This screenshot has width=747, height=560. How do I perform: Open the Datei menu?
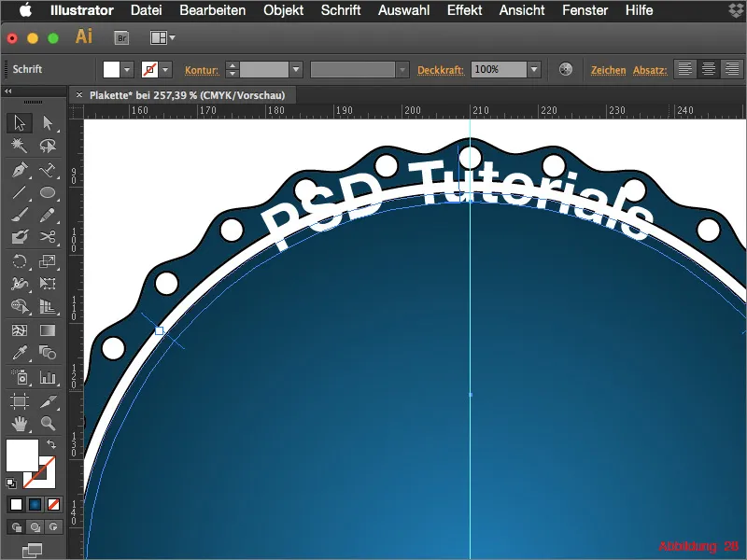pyautogui.click(x=147, y=10)
